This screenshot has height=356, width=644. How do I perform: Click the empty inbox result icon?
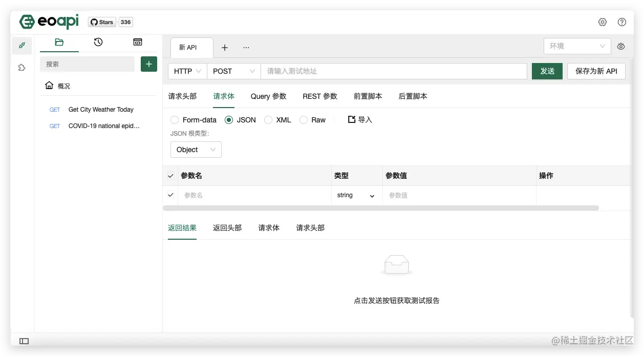click(397, 265)
